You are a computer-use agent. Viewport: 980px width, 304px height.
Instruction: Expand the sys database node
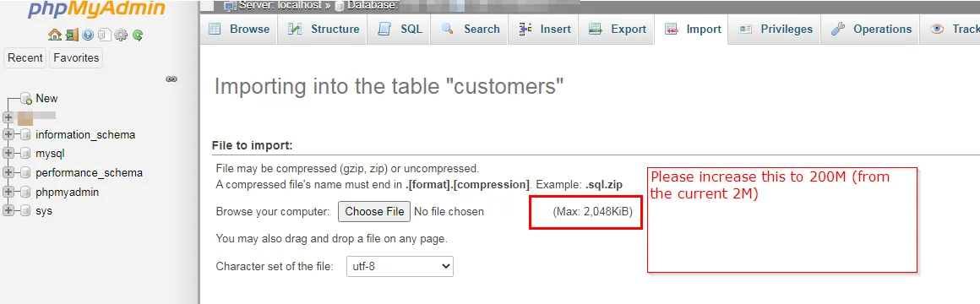[8, 210]
